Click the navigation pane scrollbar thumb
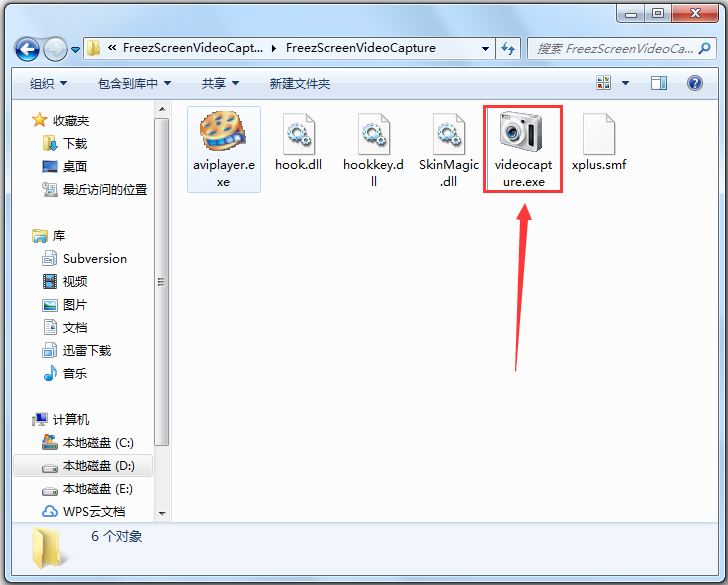This screenshot has width=728, height=585. tap(162, 281)
